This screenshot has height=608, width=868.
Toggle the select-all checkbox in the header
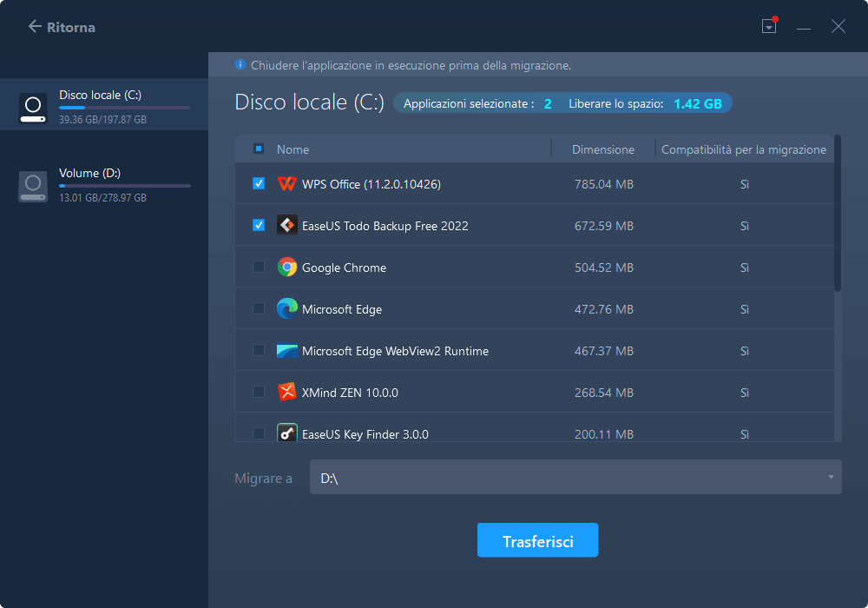click(x=259, y=149)
